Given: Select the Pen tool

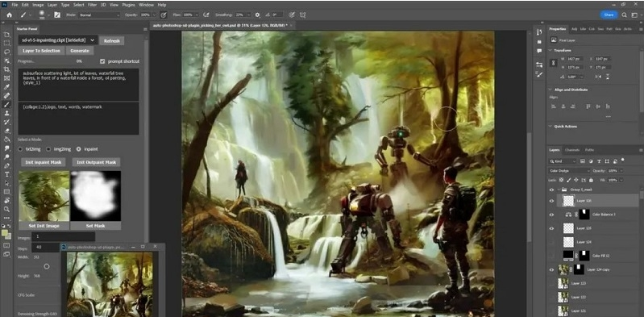Looking at the screenshot, I should click(x=7, y=165).
